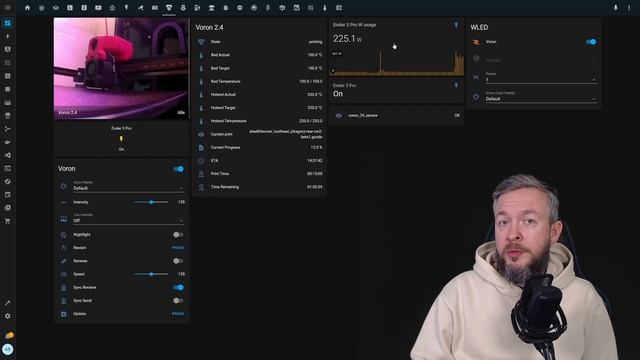The image size is (640, 360).
Task: Click the voron_24_sensor eye icon
Action: (339, 116)
